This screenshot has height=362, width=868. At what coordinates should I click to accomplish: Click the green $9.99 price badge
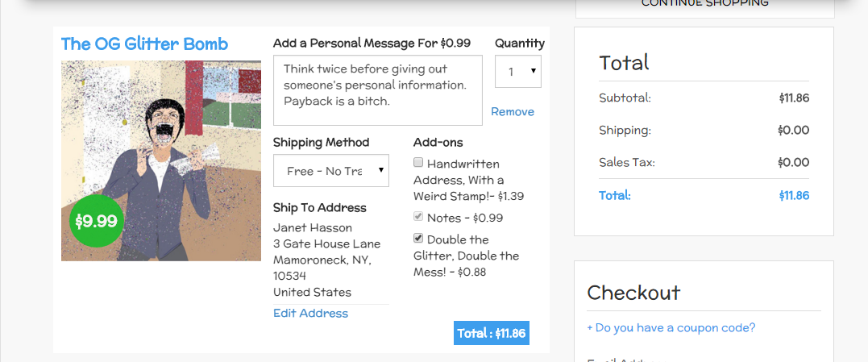click(96, 221)
